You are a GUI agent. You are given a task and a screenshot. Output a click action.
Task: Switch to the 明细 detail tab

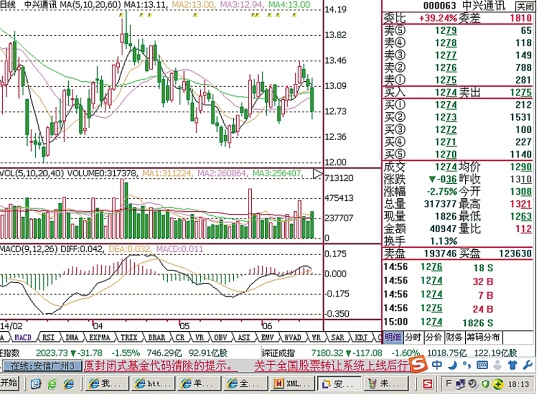(x=393, y=337)
